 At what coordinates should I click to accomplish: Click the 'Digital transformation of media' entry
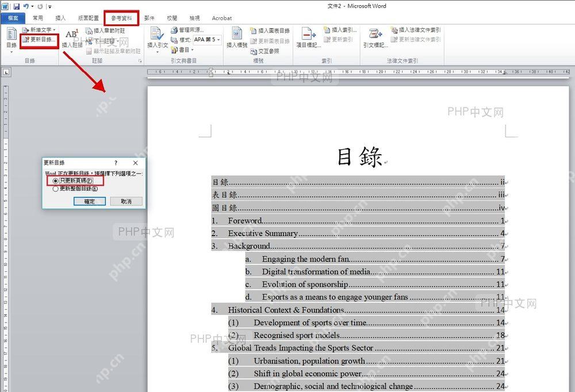(x=375, y=272)
